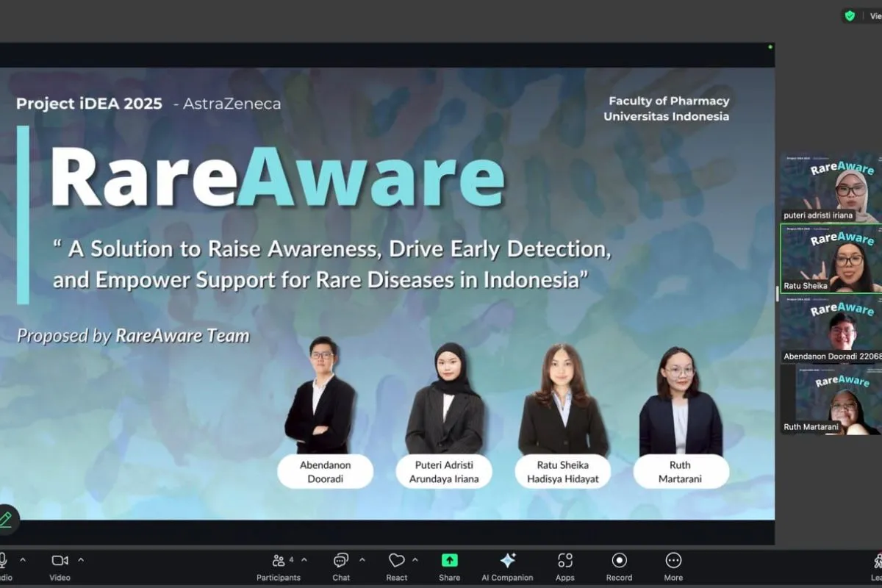
Task: Open the Participants panel icon
Action: [x=279, y=561]
